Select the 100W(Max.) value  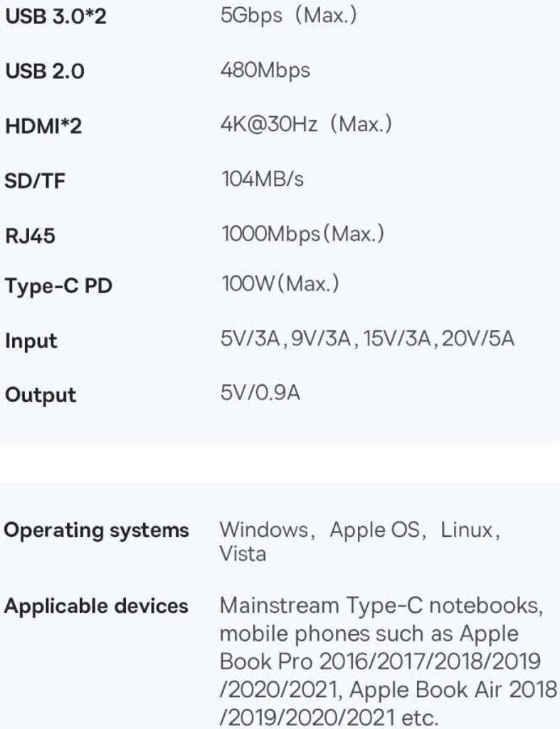click(x=280, y=285)
